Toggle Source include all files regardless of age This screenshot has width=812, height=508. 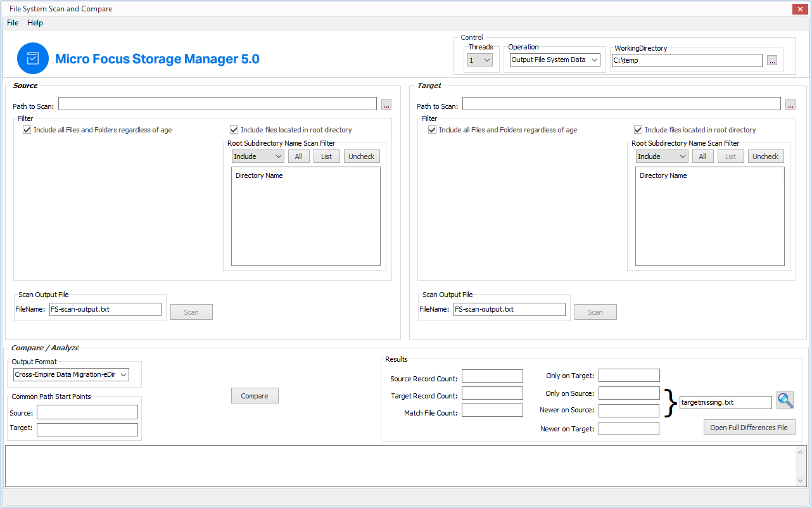point(27,130)
